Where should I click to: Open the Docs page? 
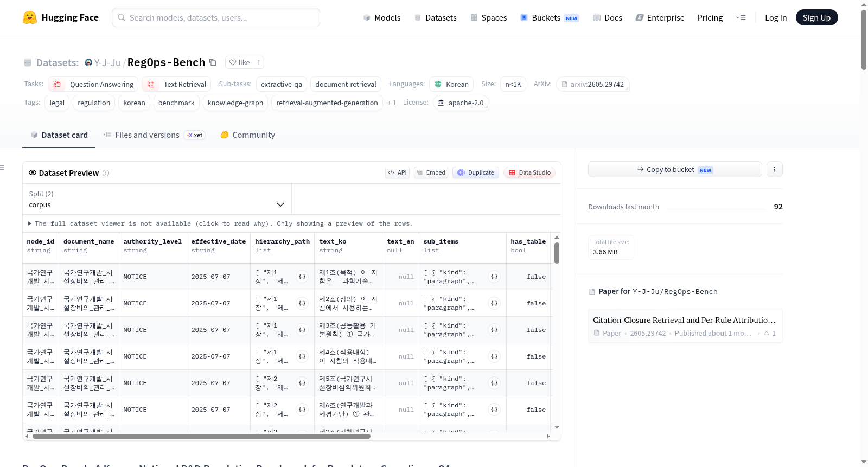click(608, 17)
